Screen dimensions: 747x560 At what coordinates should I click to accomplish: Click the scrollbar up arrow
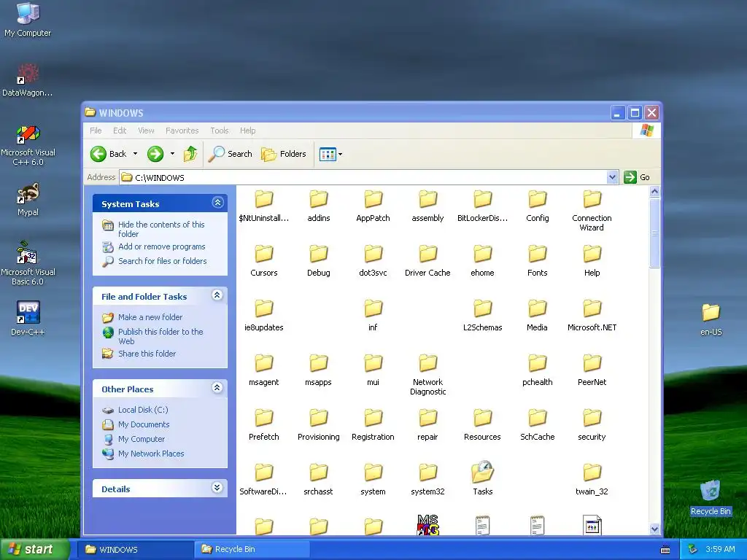(654, 192)
